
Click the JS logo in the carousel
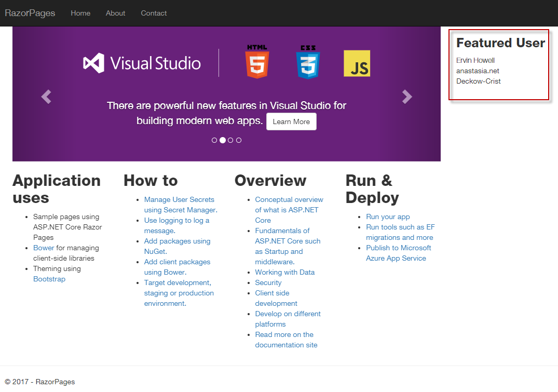(x=357, y=62)
